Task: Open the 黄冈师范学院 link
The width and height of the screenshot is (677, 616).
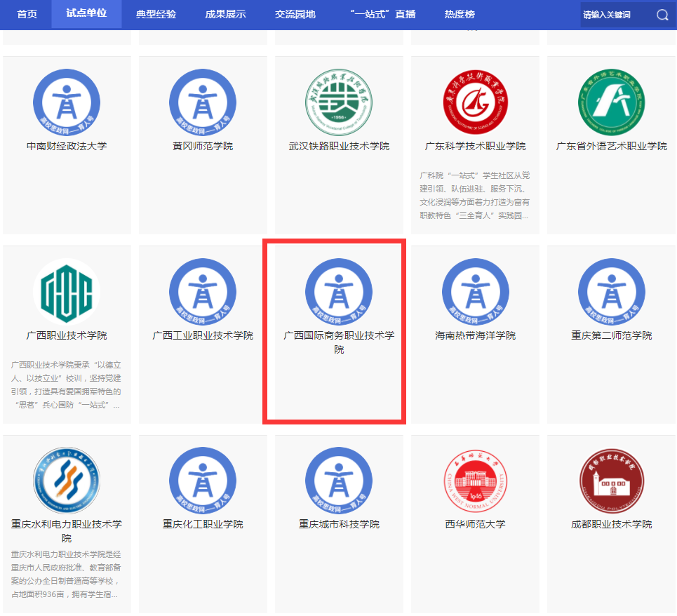Action: coord(203,146)
